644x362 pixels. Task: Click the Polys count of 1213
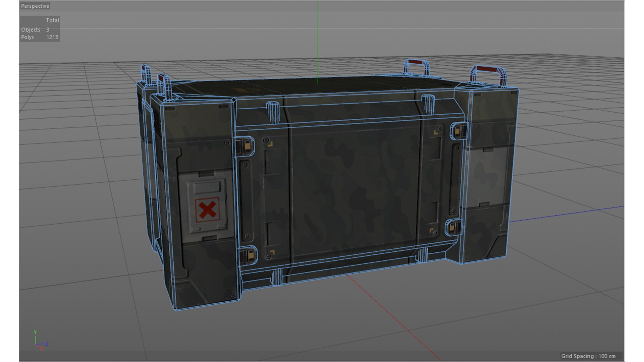pyautogui.click(x=52, y=37)
